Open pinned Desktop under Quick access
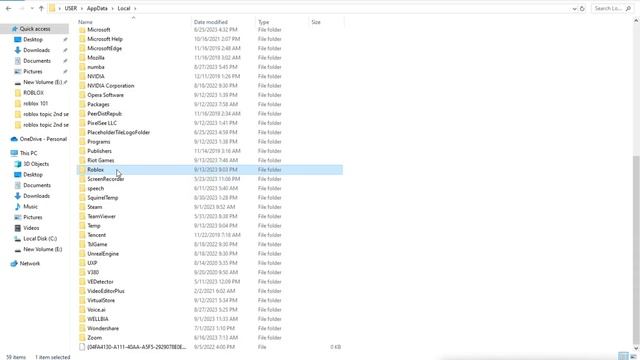640x360 pixels. click(33, 40)
